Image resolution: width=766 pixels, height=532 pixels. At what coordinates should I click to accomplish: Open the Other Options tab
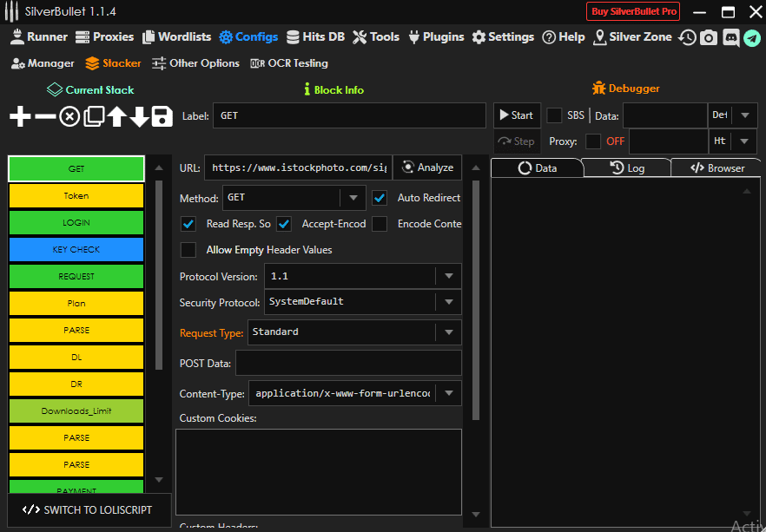coord(195,63)
